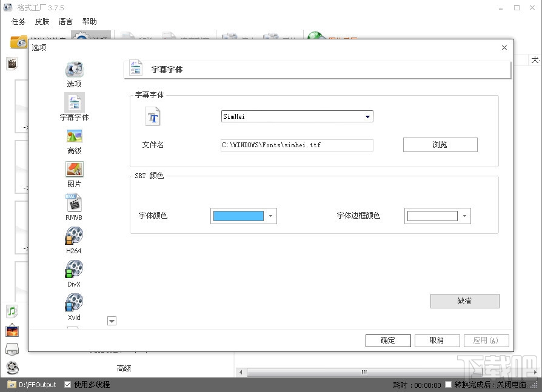Click the font icon beside the SimHei dropdown
The height and width of the screenshot is (392, 542).
coord(152,116)
